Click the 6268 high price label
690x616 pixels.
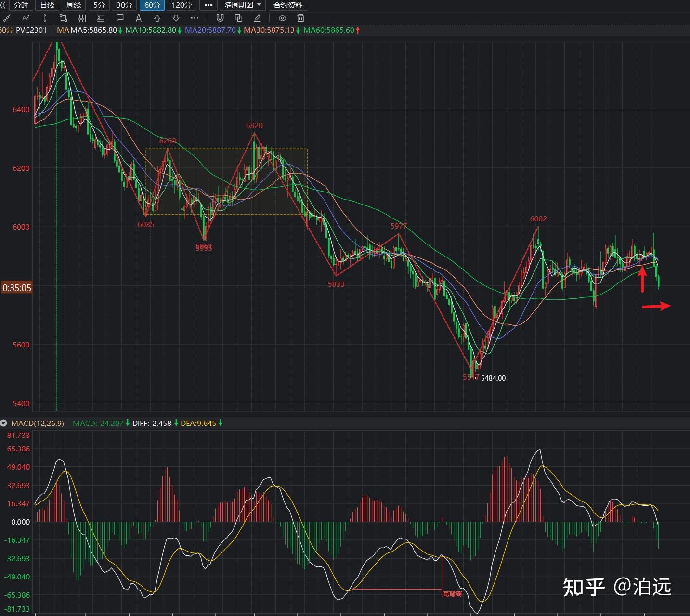[168, 141]
